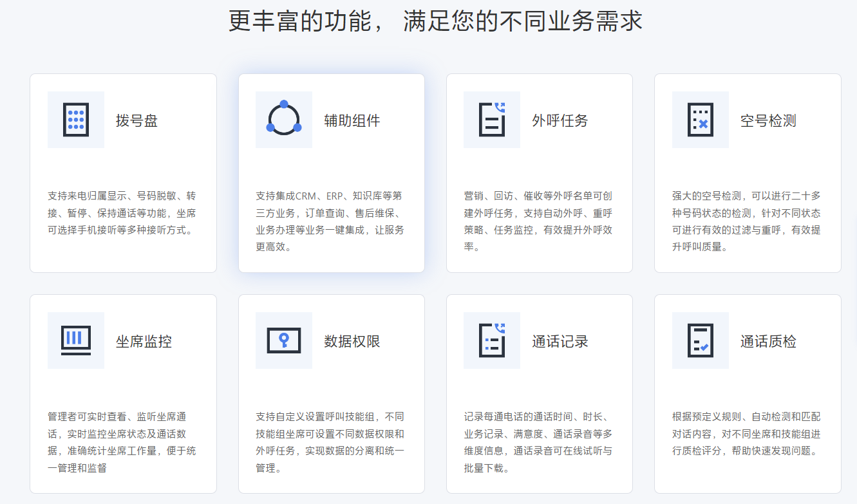Click the 拨号盘 dial pad icon
Screen dimensions: 857x504
[76, 119]
